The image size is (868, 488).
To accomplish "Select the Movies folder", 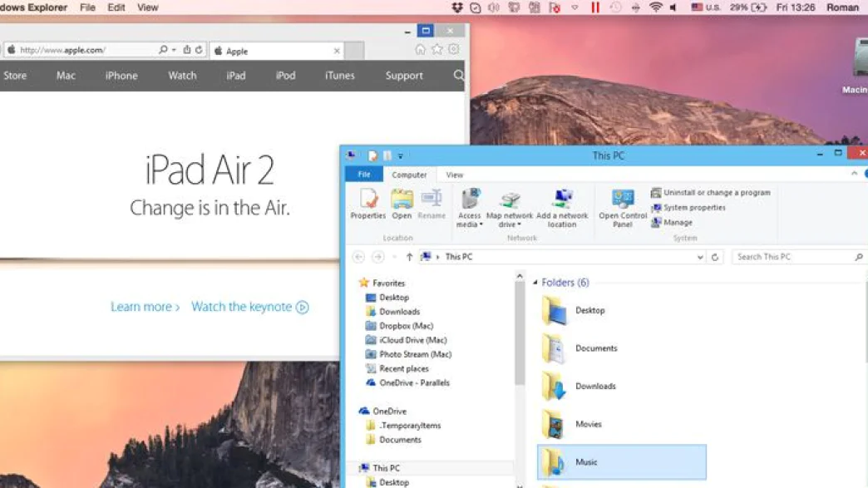I will coord(571,424).
